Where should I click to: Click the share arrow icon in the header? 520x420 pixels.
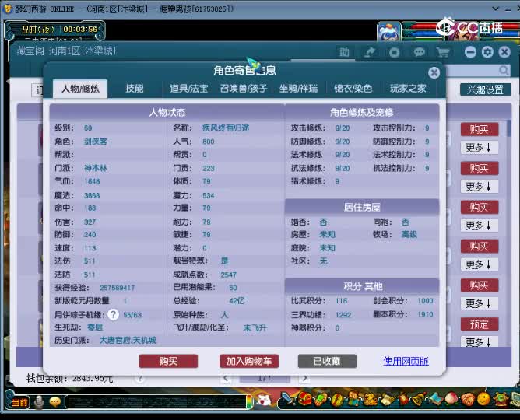click(370, 52)
